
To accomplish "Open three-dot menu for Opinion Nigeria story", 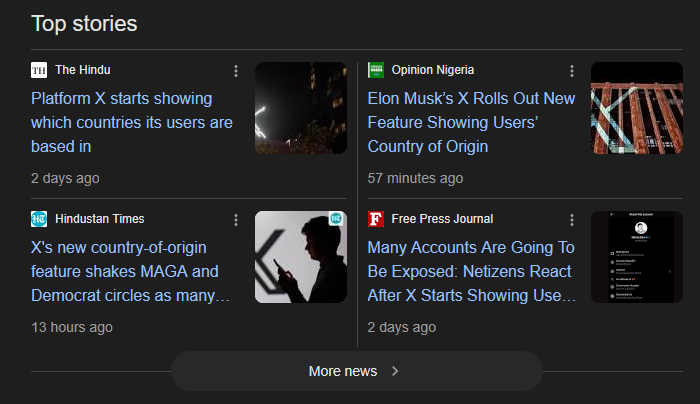I will click(572, 71).
